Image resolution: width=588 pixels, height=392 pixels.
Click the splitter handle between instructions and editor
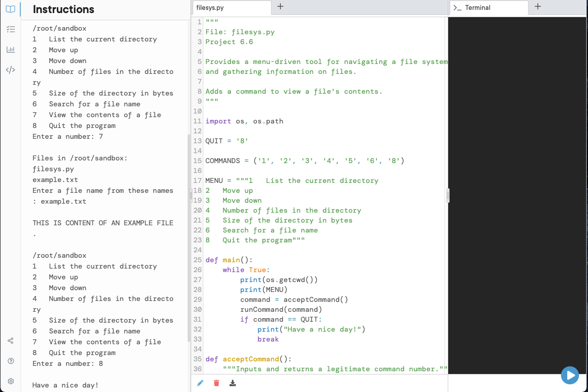[x=191, y=196]
